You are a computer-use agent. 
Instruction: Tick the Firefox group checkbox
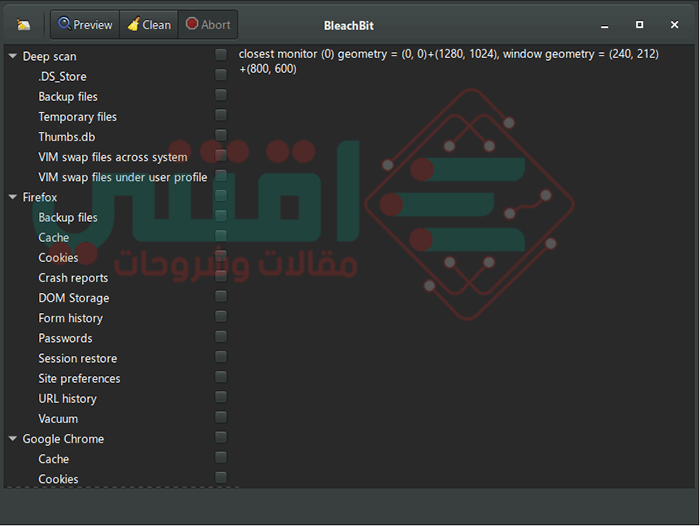[x=221, y=195]
